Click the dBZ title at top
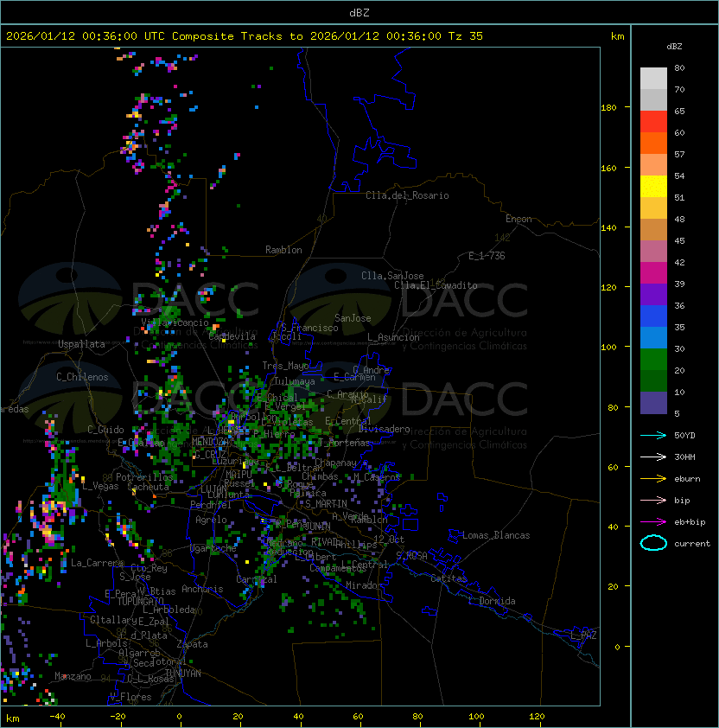This screenshot has width=719, height=728. (359, 12)
